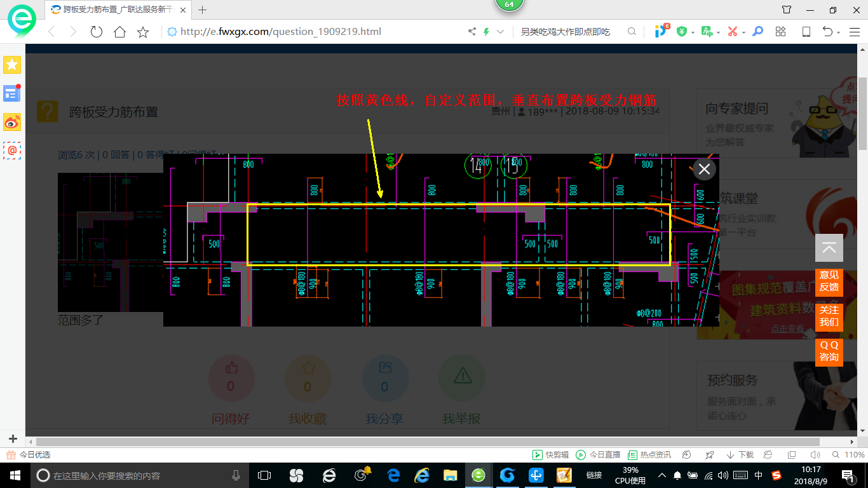Open the Windows Start menu

[15, 475]
